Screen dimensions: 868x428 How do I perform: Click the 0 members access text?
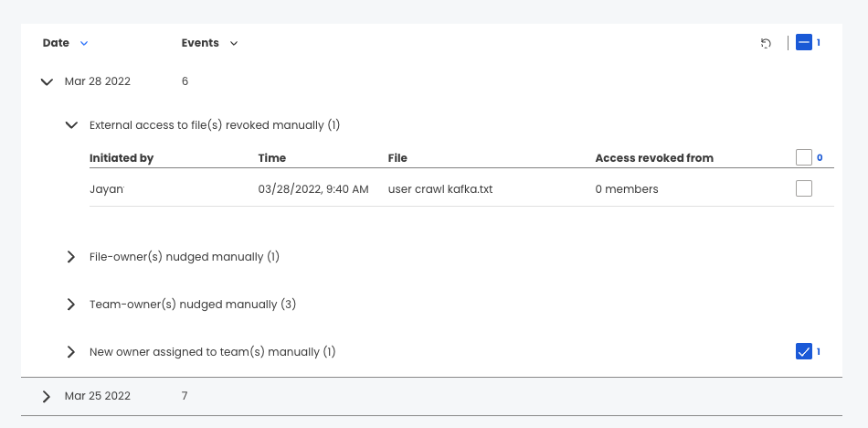(627, 189)
